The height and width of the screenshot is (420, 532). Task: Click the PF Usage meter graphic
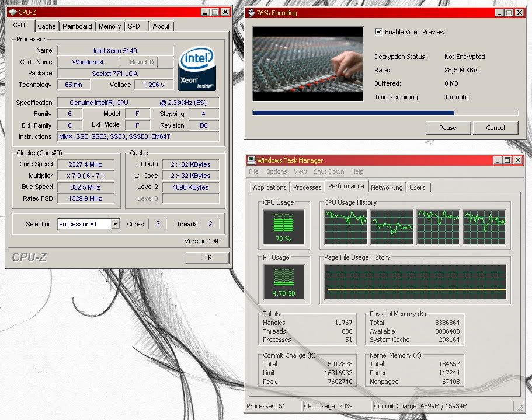point(283,282)
